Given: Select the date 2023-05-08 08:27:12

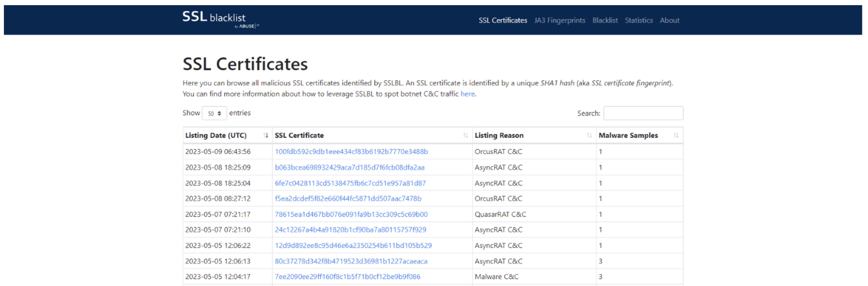Looking at the screenshot, I should [x=218, y=199].
